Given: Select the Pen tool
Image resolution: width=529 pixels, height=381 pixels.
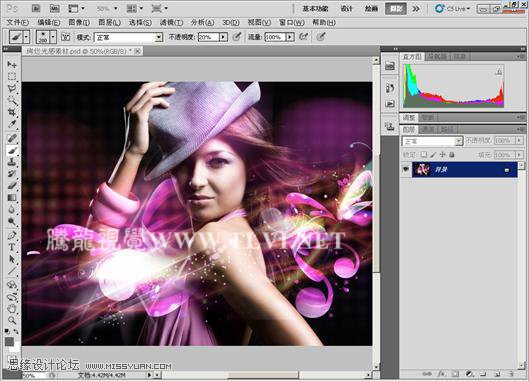Looking at the screenshot, I should tap(12, 235).
